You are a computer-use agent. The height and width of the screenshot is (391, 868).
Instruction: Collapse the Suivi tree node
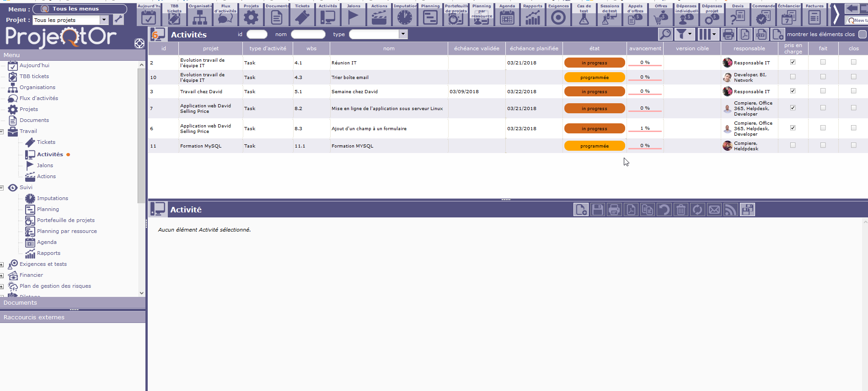tap(2, 188)
